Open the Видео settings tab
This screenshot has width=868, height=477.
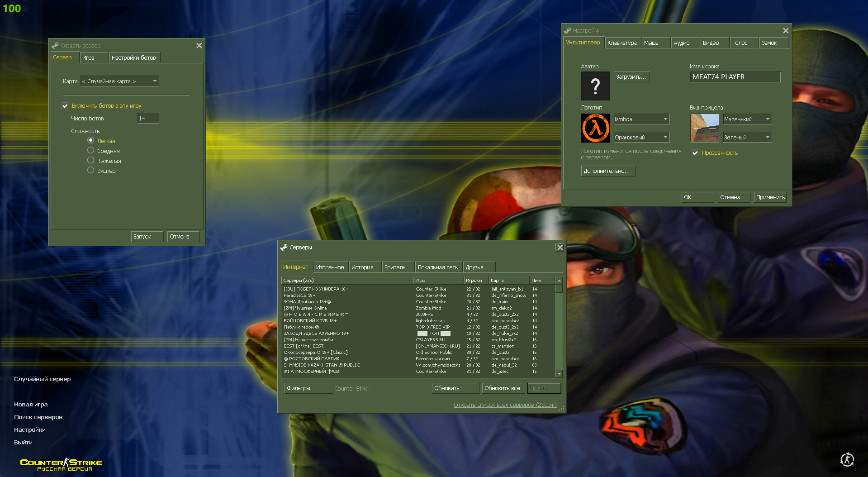click(x=714, y=43)
